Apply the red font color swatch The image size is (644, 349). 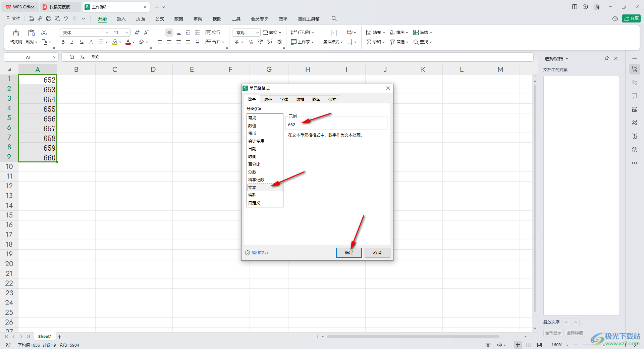click(128, 42)
